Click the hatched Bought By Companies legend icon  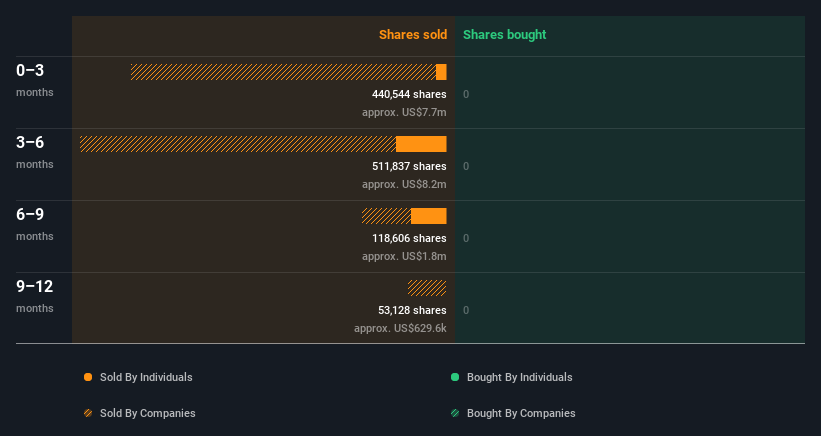[455, 413]
